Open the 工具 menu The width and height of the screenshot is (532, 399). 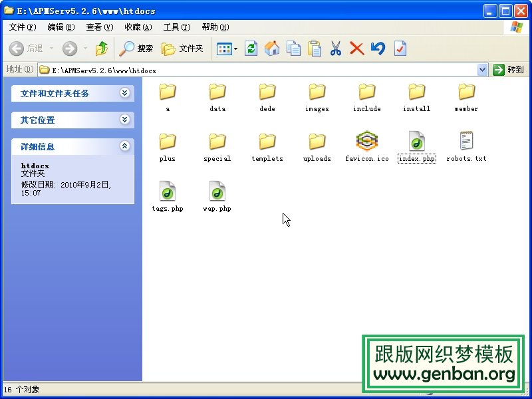click(x=176, y=27)
